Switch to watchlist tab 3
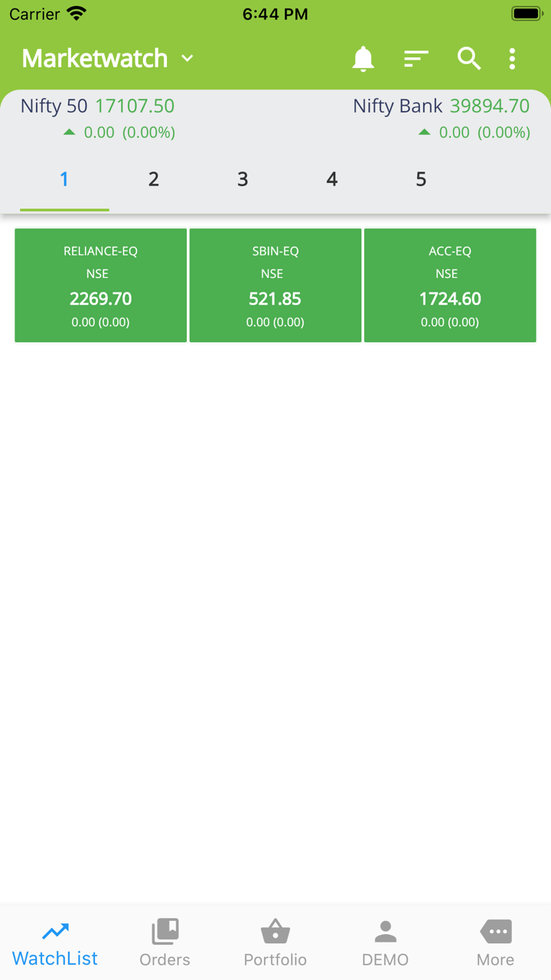 [x=243, y=179]
